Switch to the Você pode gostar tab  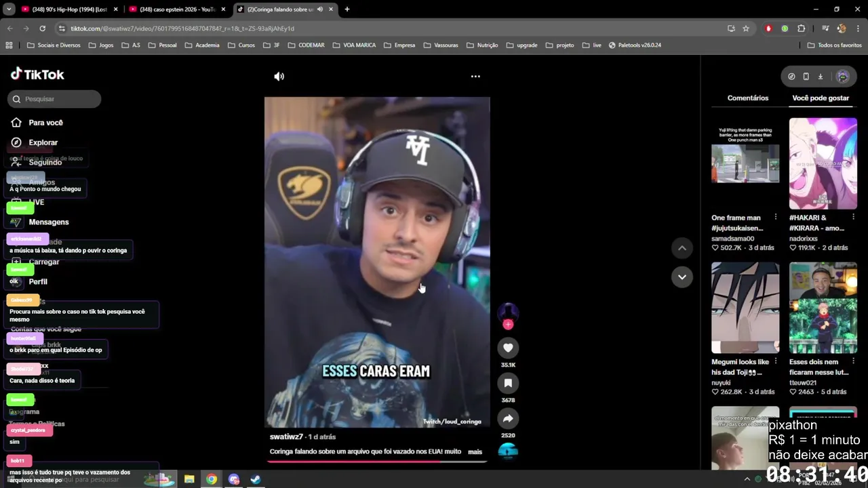pos(821,98)
